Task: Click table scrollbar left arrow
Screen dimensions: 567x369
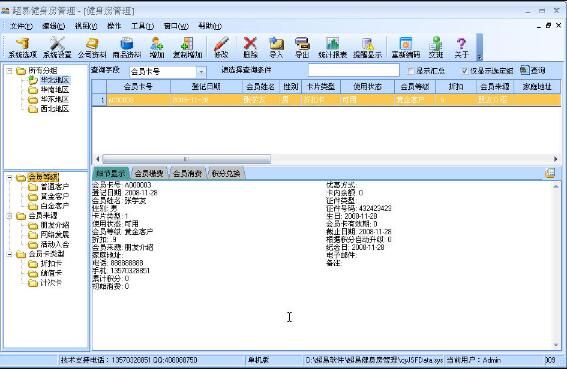Action: (98, 159)
